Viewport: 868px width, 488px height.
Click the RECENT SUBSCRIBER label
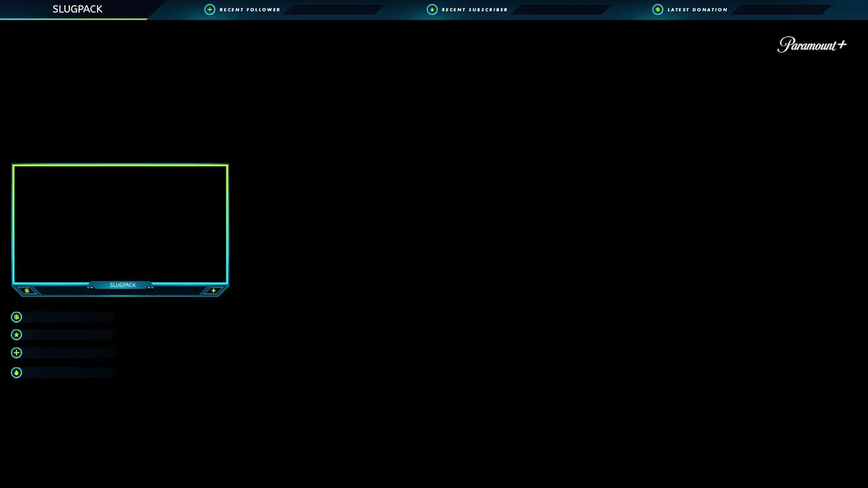(x=475, y=9)
